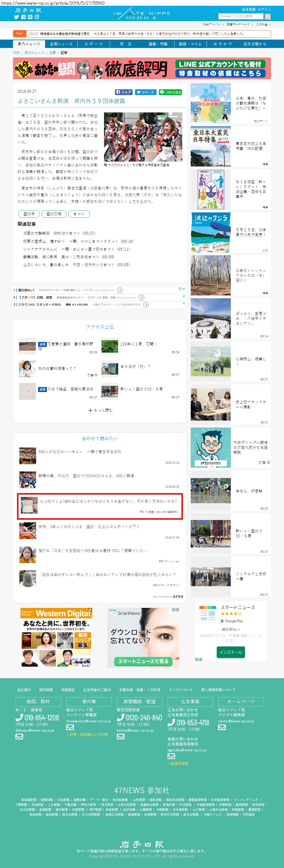Open the Facebook icon in the header
This screenshot has height=868, width=284.
24,17
